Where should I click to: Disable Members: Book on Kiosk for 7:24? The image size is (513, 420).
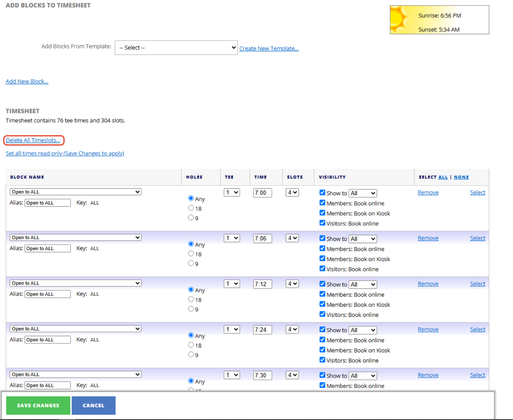[322, 350]
